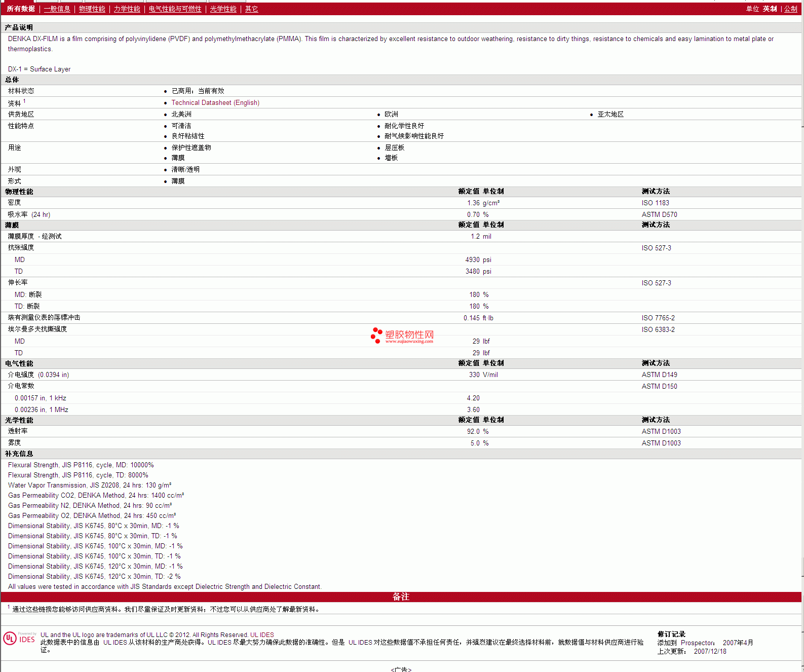Image resolution: width=804 pixels, height=672 pixels.
Task: Switch units to 公制
Action: tap(790, 9)
